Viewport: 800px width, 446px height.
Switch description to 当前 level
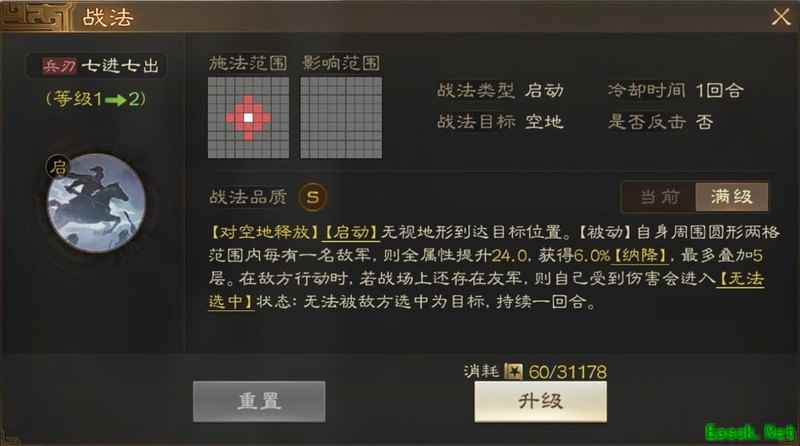click(x=659, y=197)
